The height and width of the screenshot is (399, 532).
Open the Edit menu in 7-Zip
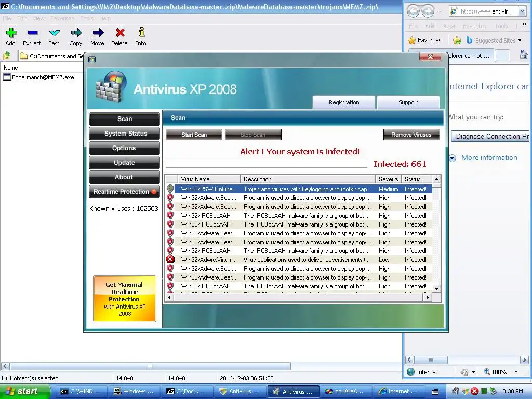(x=22, y=18)
